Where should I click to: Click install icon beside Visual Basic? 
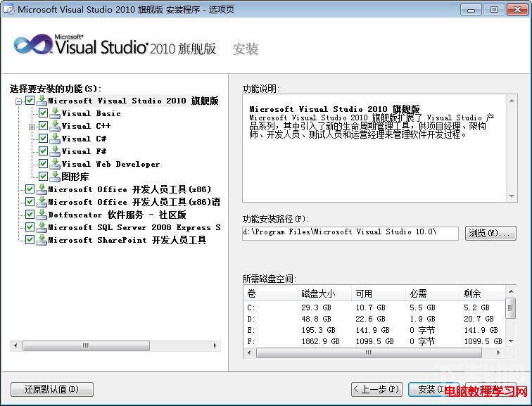click(x=55, y=113)
